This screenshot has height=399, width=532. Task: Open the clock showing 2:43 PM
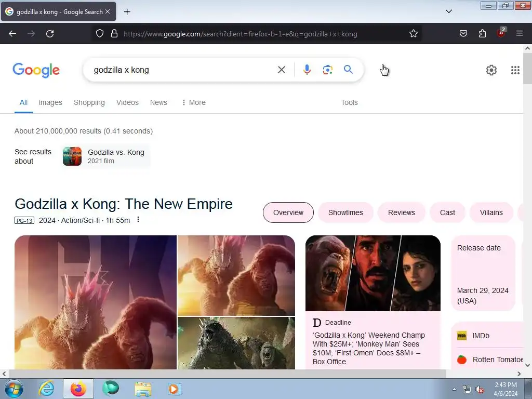click(x=506, y=389)
